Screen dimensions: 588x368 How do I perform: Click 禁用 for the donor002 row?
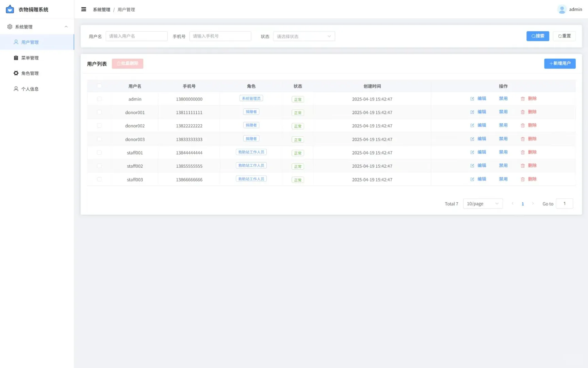[x=503, y=125]
